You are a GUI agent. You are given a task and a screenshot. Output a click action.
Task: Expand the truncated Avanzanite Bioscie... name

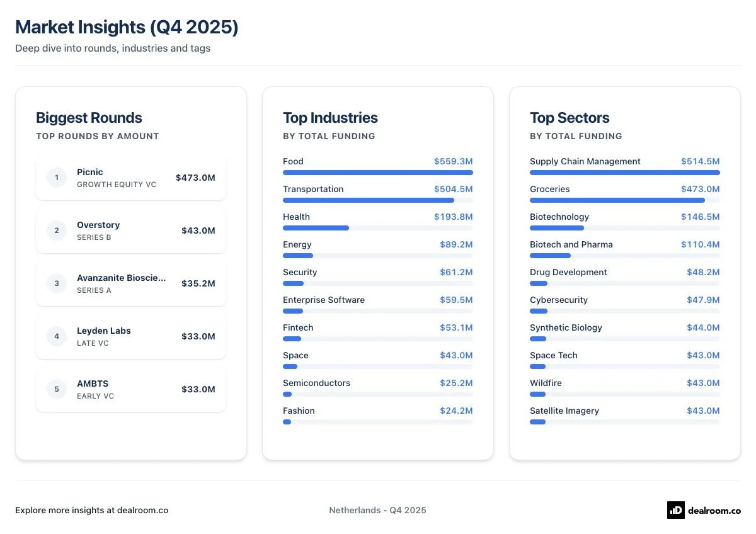(x=121, y=277)
